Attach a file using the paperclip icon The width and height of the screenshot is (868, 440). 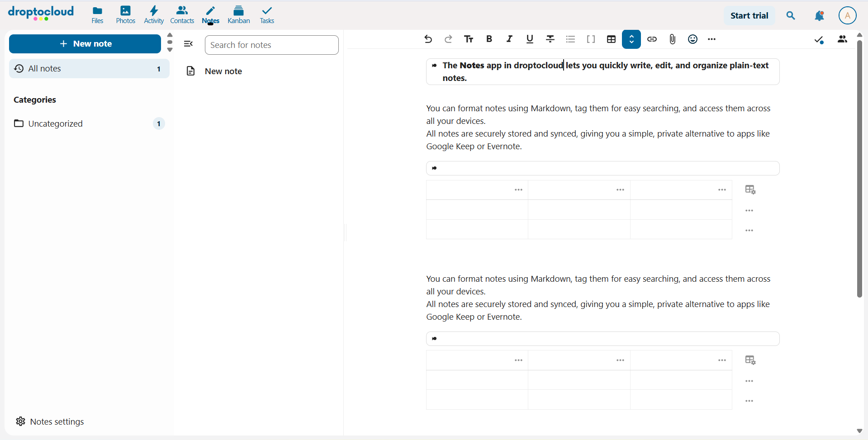672,39
